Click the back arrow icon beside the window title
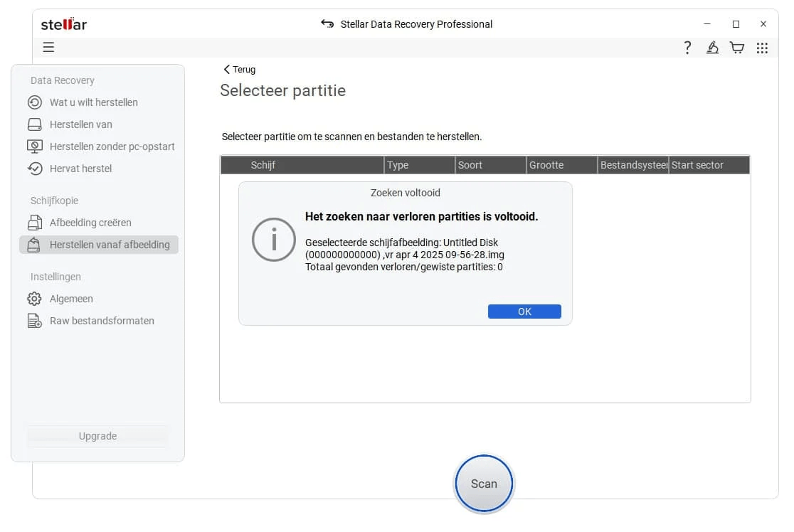 pos(327,23)
